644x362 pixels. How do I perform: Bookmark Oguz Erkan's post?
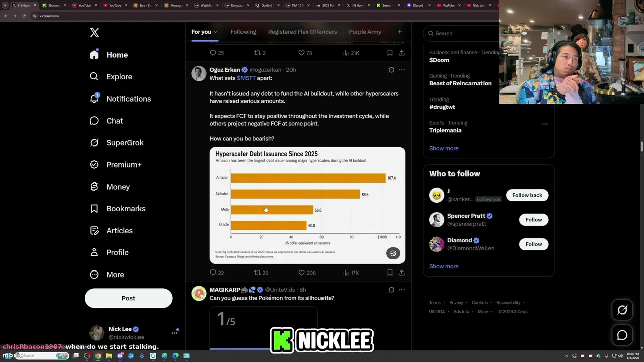(390, 273)
